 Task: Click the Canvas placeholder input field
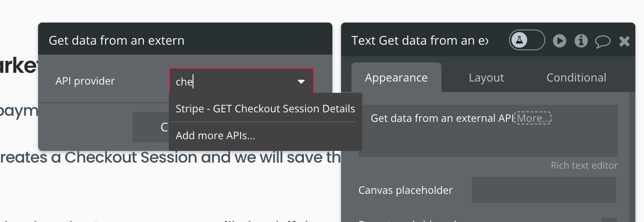544,190
